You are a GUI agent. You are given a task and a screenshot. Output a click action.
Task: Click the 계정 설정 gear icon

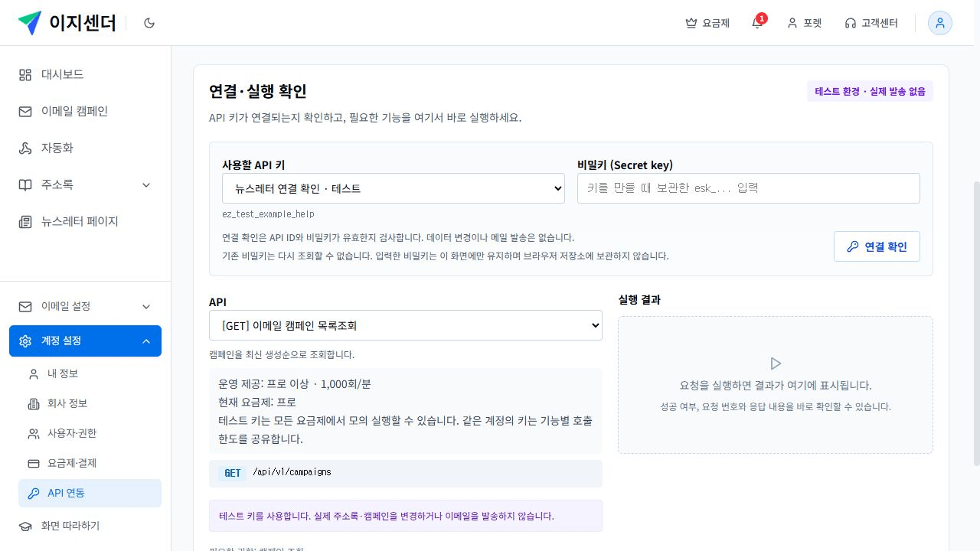(x=25, y=341)
